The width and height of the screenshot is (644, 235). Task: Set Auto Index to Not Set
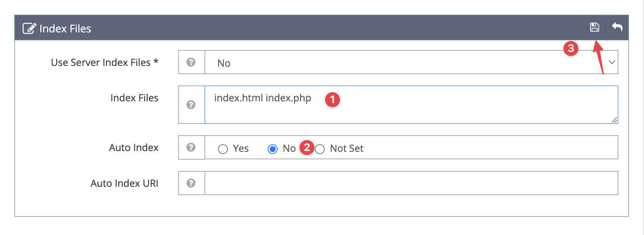320,149
